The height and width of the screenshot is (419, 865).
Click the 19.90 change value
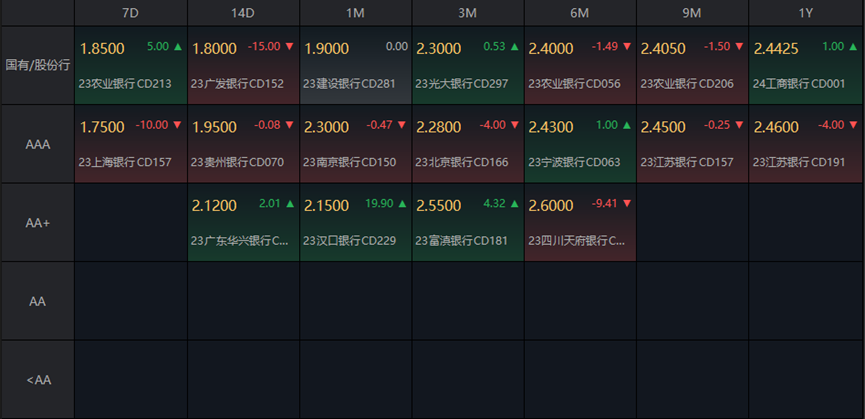click(x=379, y=203)
